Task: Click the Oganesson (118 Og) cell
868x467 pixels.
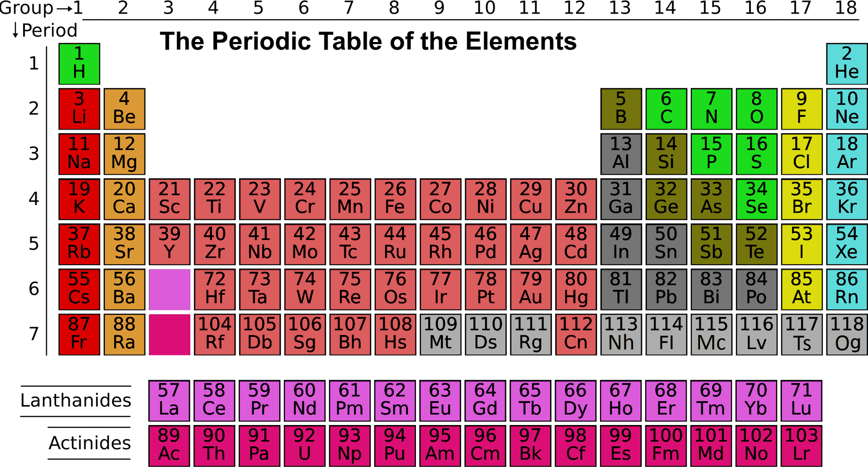Action: [847, 335]
